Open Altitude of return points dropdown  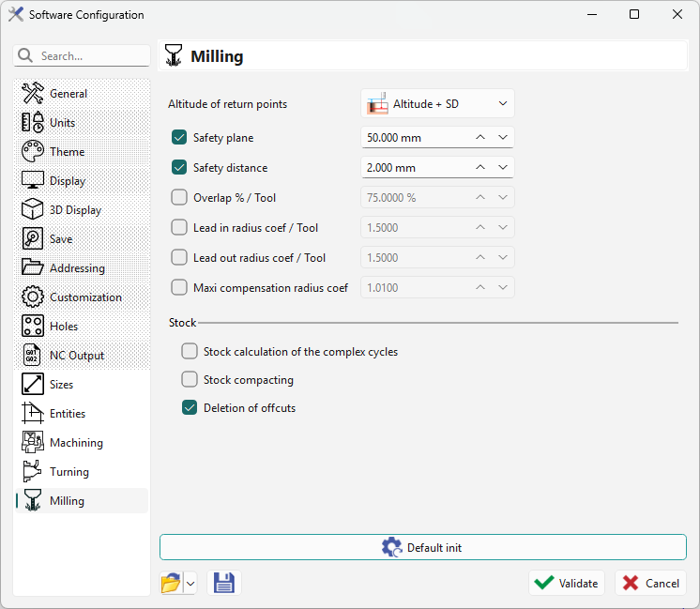click(x=437, y=104)
